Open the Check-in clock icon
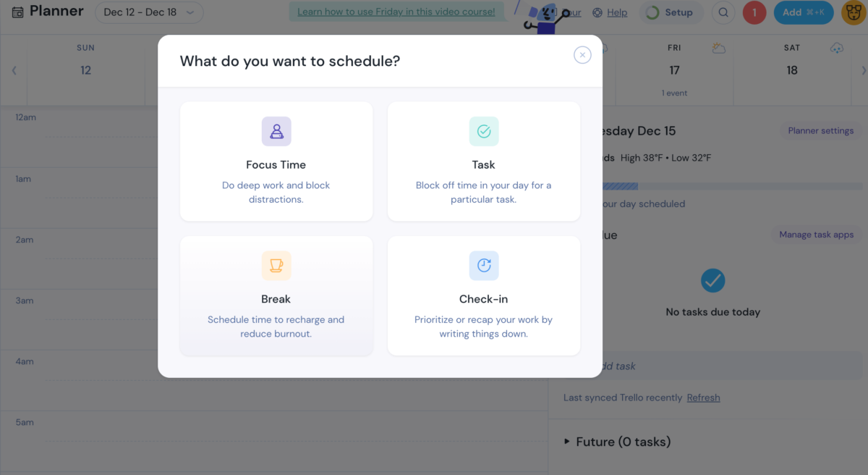868x475 pixels. coord(483,265)
